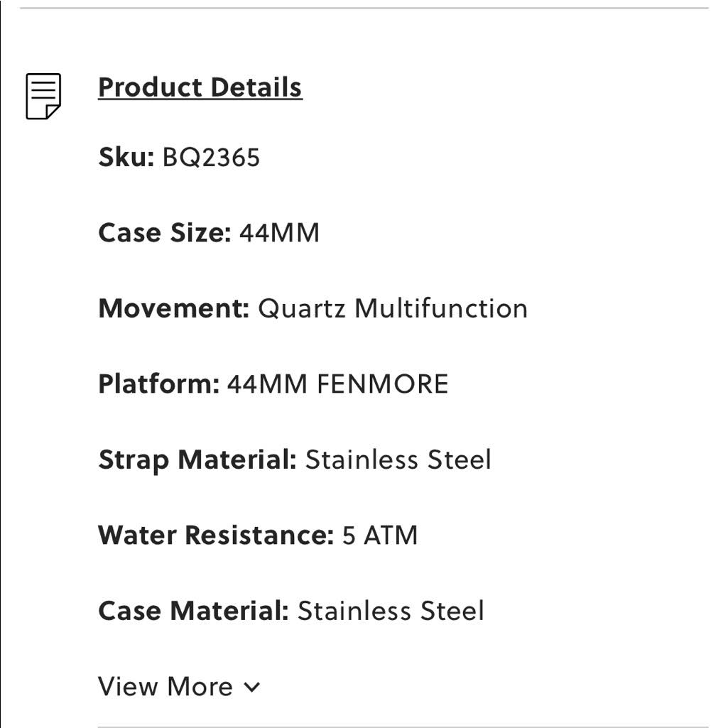
Task: Click the product details document icon
Action: [x=43, y=96]
